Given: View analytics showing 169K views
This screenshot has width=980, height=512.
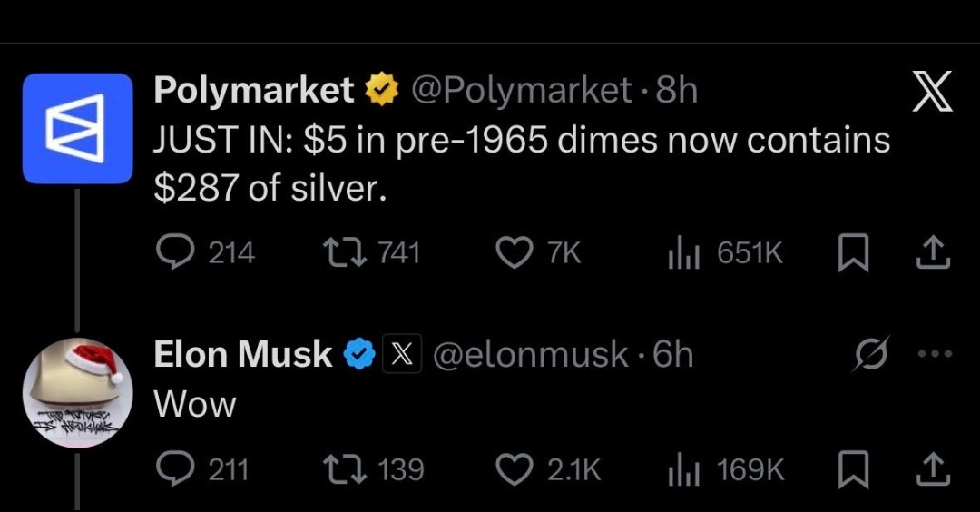Looking at the screenshot, I should 726,469.
